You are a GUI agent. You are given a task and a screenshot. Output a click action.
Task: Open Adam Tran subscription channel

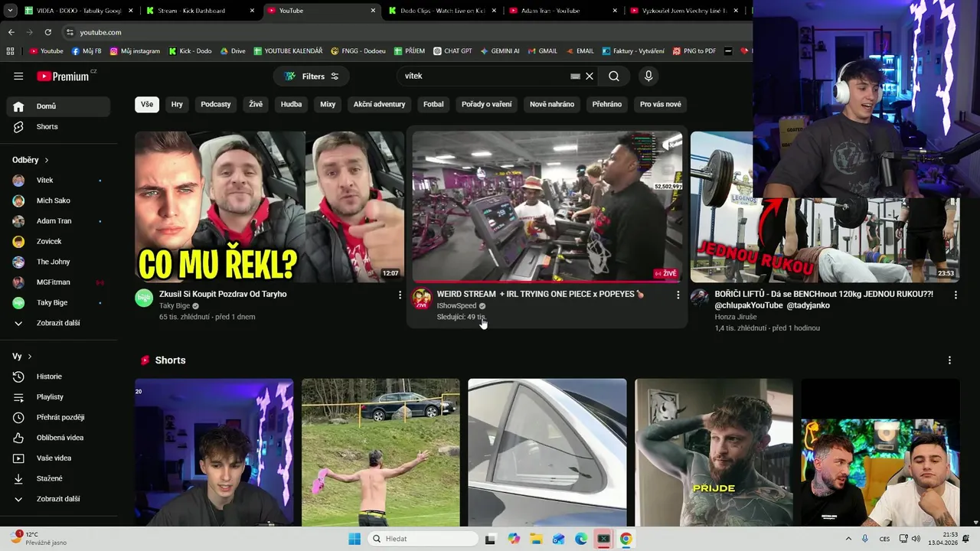click(58, 221)
